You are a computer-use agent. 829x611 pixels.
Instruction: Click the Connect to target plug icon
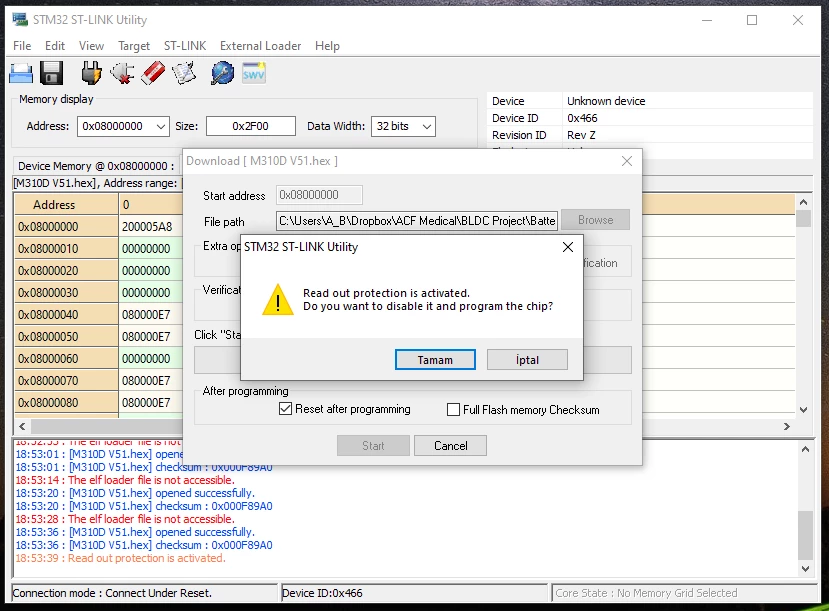[x=91, y=73]
